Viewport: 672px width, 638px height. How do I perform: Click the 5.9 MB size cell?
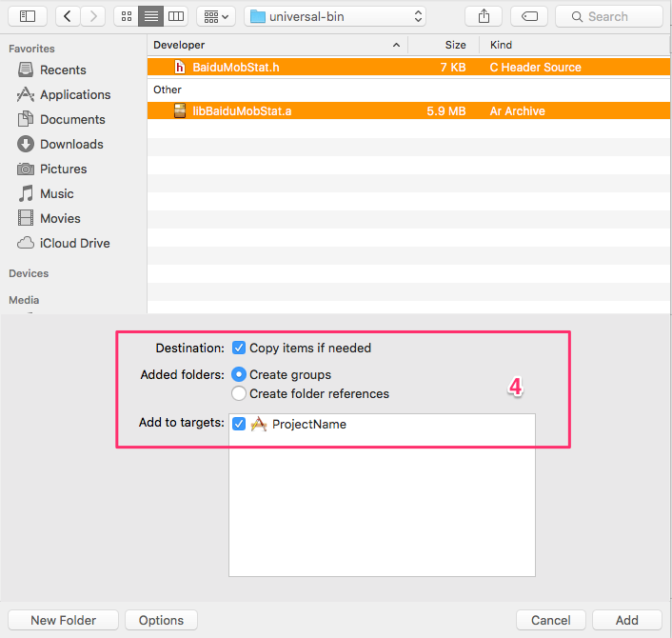(446, 111)
